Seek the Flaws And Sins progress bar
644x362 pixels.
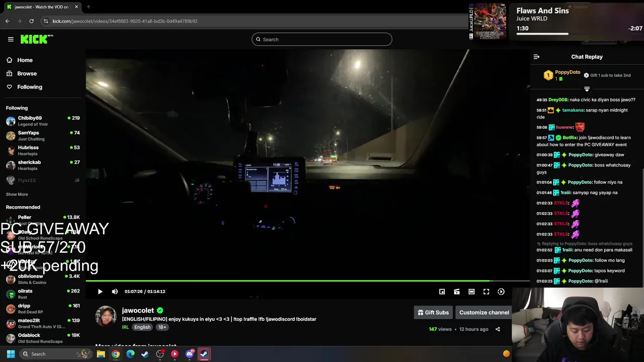579,34
